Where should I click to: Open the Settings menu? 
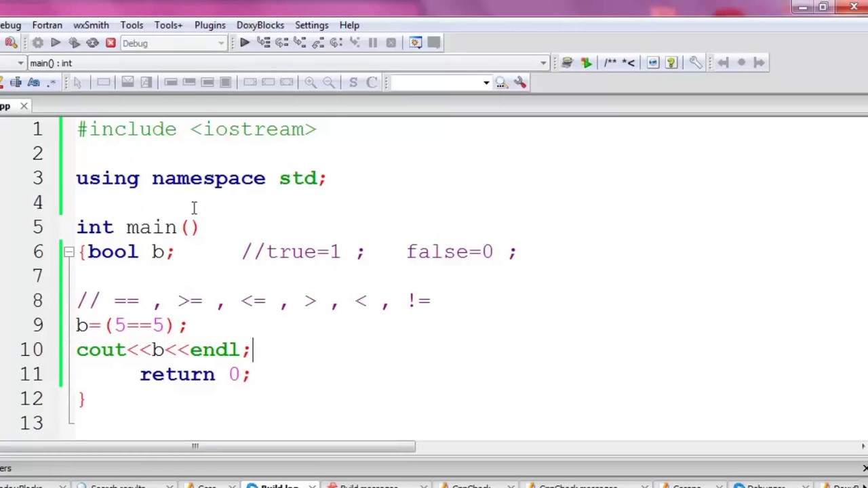point(311,25)
